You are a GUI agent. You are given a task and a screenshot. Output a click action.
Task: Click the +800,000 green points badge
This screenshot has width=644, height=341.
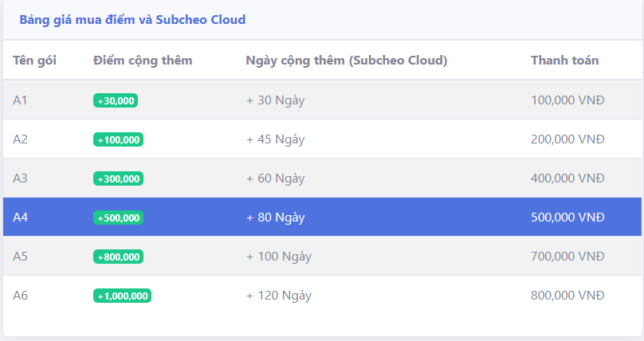pos(118,257)
